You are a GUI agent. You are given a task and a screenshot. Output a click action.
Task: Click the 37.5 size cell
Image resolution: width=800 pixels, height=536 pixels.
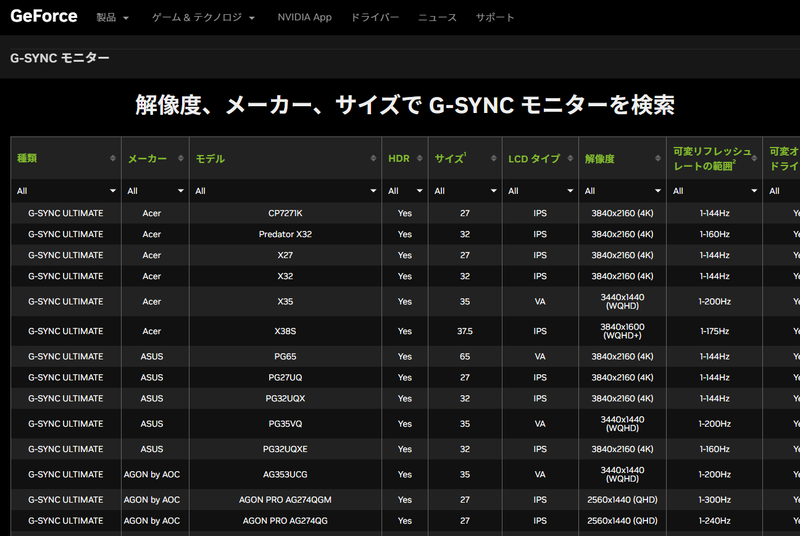pyautogui.click(x=465, y=331)
